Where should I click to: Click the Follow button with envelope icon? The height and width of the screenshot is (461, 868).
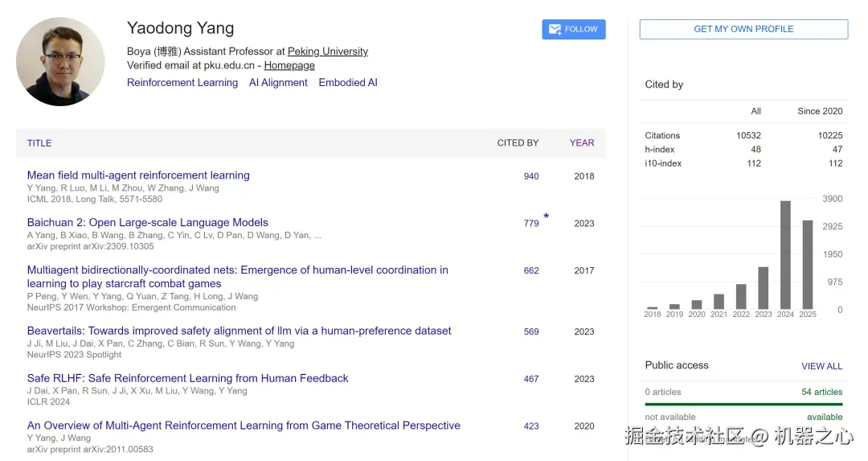573,29
